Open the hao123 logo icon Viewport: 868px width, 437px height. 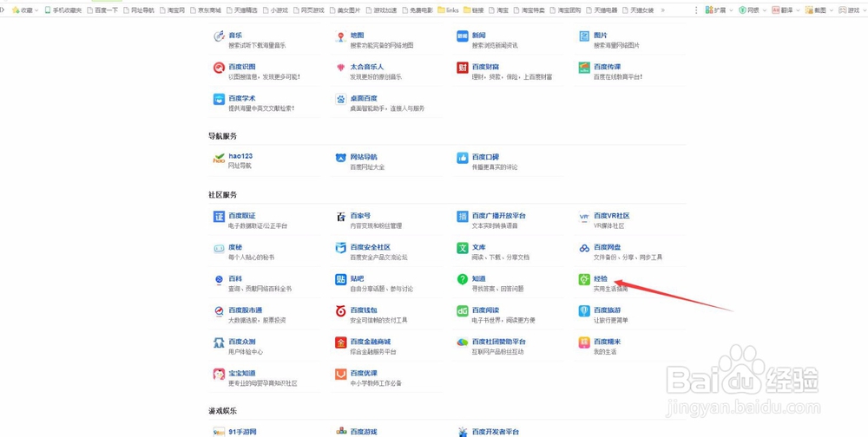[220, 159]
